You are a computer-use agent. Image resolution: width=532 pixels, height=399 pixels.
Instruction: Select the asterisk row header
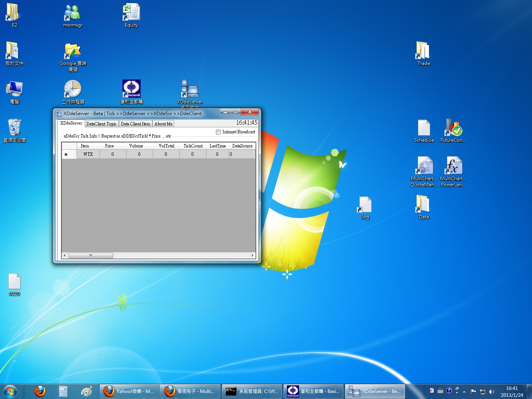[x=69, y=154]
